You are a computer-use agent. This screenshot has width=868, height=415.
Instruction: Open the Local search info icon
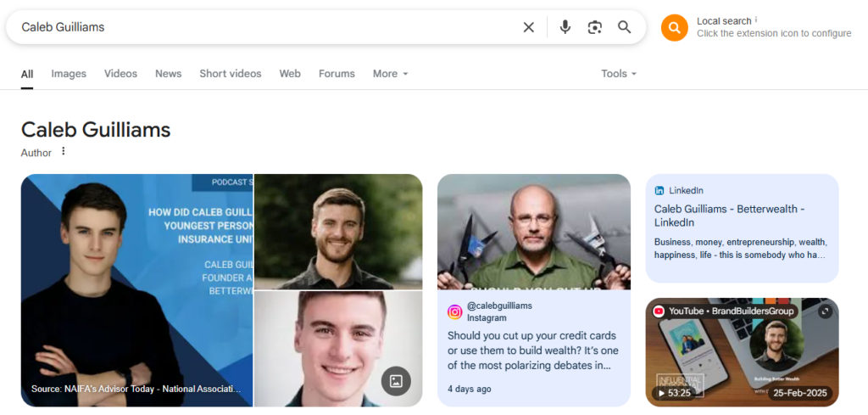(x=756, y=20)
